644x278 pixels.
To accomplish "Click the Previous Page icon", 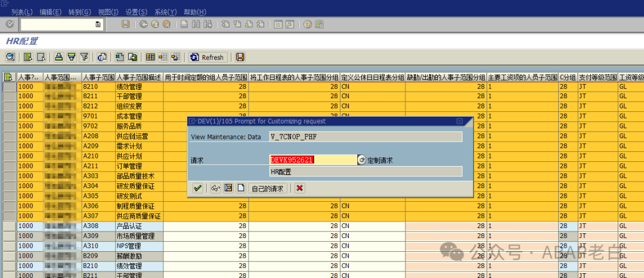I will coord(237,24).
